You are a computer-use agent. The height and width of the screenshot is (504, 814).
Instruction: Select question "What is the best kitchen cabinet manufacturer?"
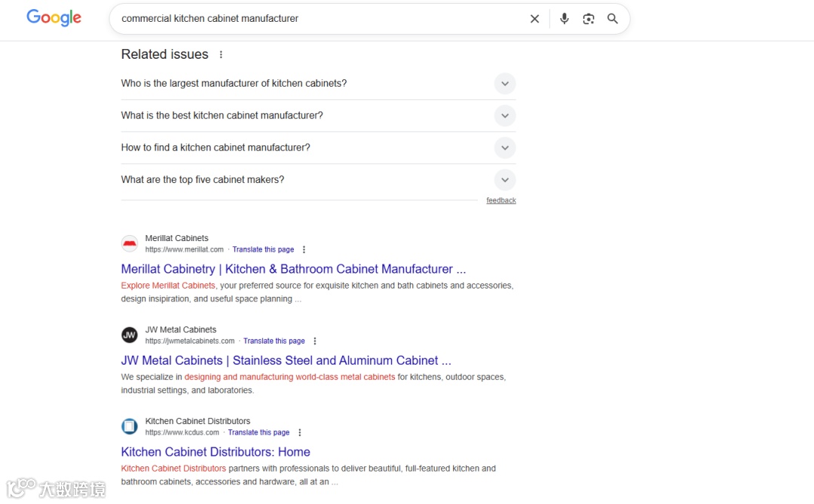(x=222, y=115)
